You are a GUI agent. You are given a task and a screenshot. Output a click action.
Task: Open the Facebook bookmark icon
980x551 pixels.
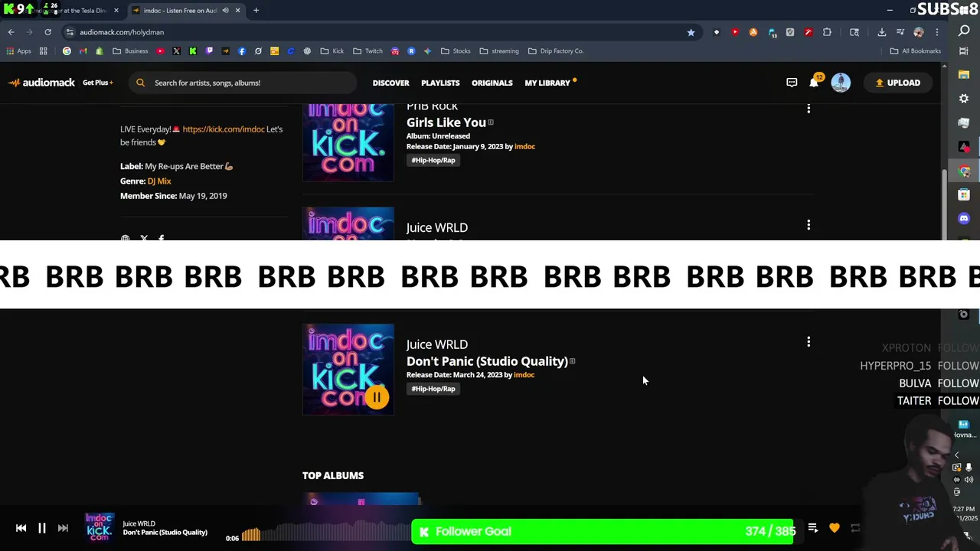pyautogui.click(x=242, y=51)
